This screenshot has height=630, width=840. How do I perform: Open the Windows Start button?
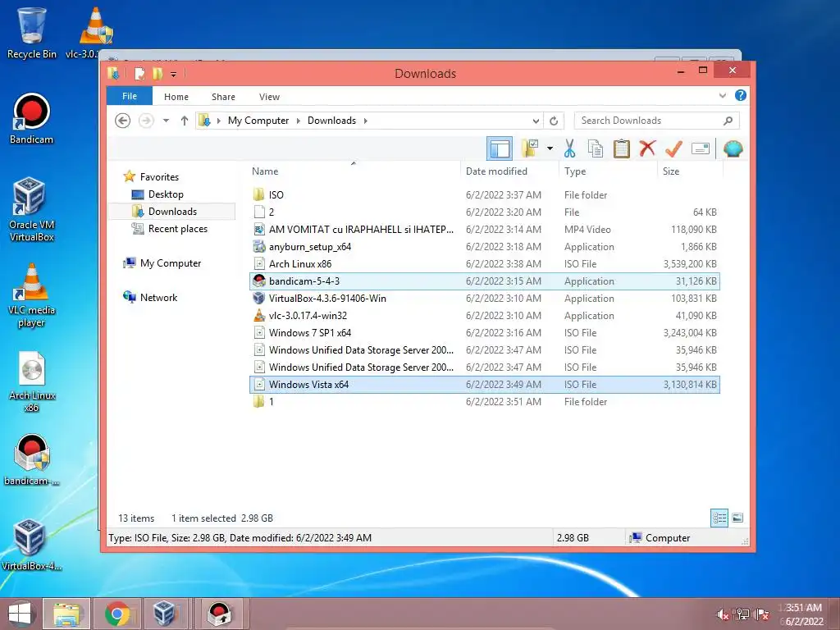point(20,614)
